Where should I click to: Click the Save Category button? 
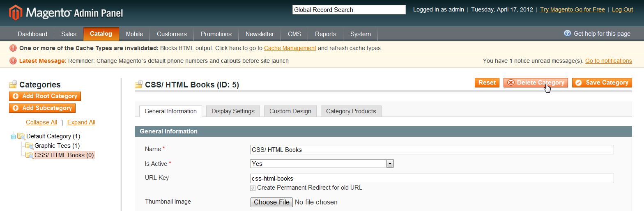602,83
